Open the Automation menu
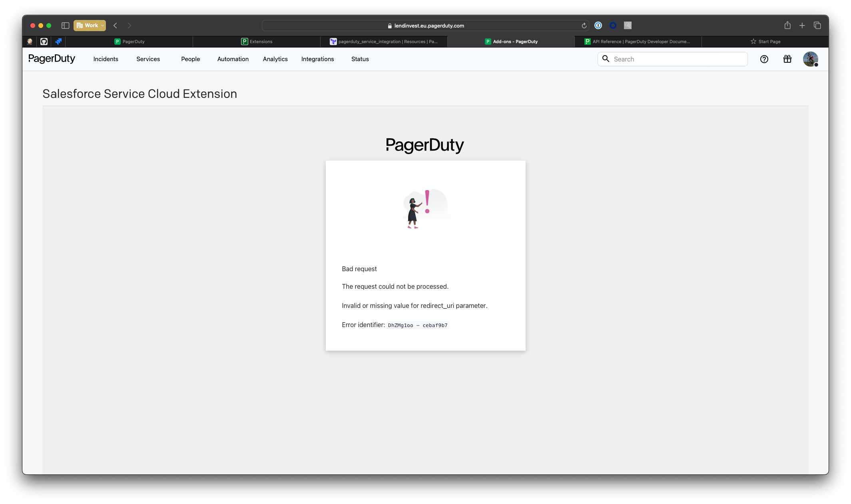Image resolution: width=851 pixels, height=504 pixels. pyautogui.click(x=233, y=59)
